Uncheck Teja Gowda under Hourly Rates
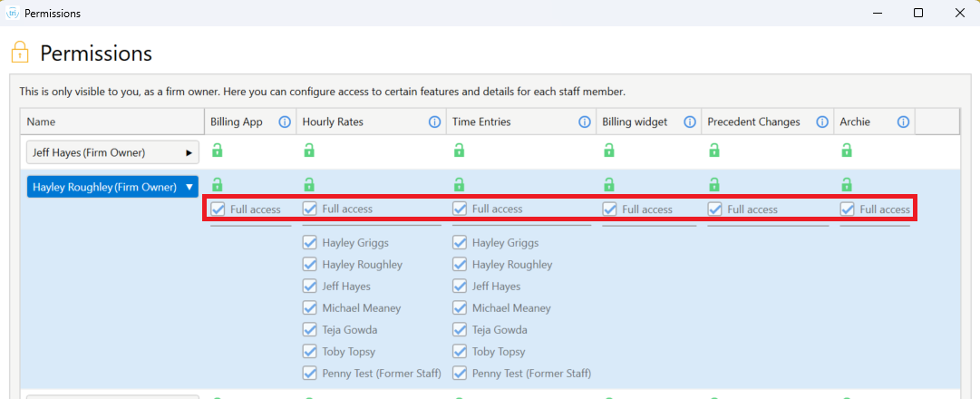980x399 pixels. tap(309, 329)
